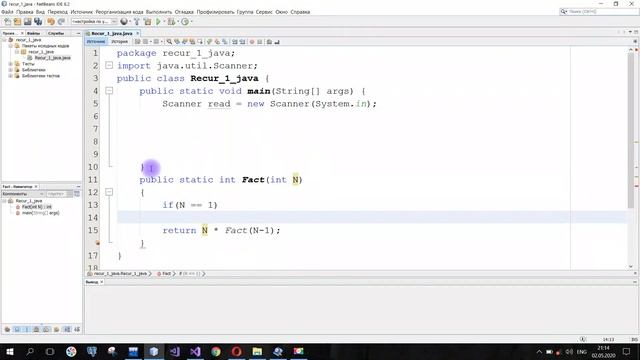
Task: Switch to the Службы panel tab
Action: (56, 33)
